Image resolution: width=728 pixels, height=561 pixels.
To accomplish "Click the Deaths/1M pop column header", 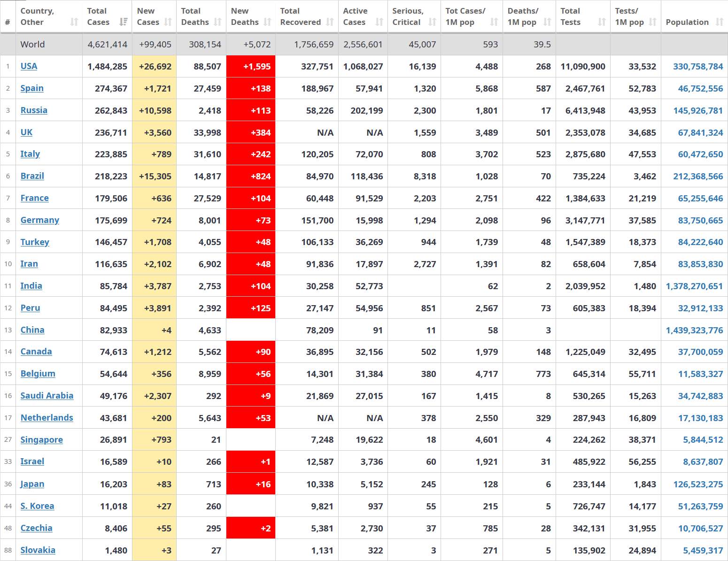I will click(x=522, y=16).
